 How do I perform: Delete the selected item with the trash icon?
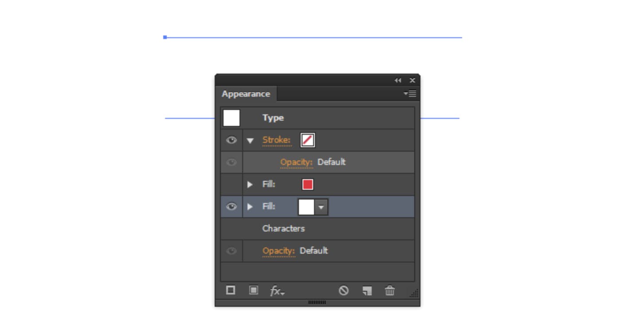click(x=389, y=291)
